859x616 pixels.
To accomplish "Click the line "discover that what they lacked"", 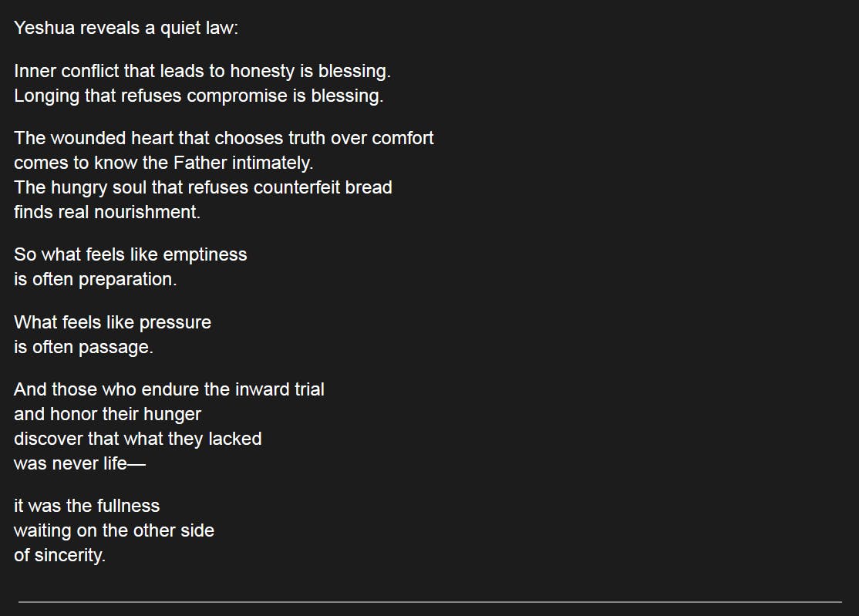I will (x=138, y=439).
